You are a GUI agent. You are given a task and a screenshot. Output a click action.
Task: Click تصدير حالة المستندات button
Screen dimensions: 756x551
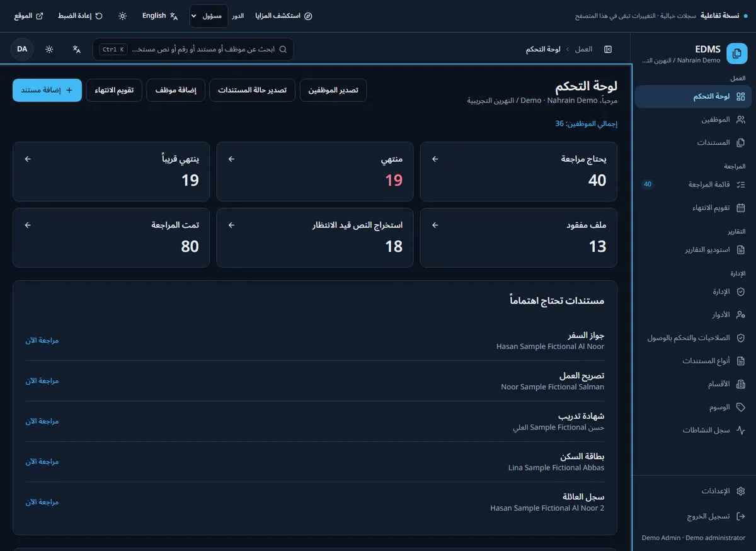pyautogui.click(x=252, y=90)
